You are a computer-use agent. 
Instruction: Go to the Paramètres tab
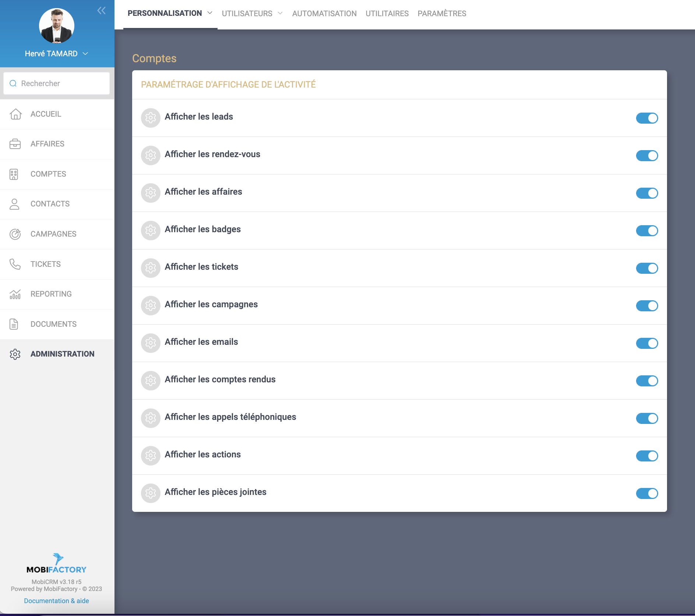442,14
